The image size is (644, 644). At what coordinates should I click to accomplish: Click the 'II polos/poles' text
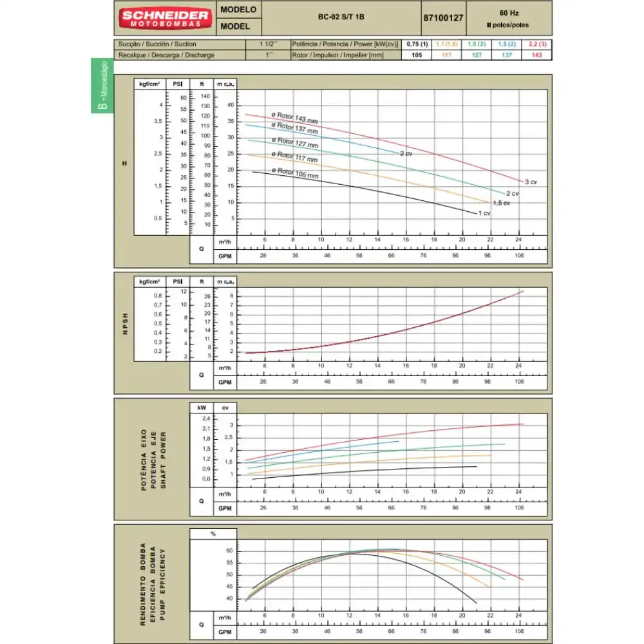[507, 25]
